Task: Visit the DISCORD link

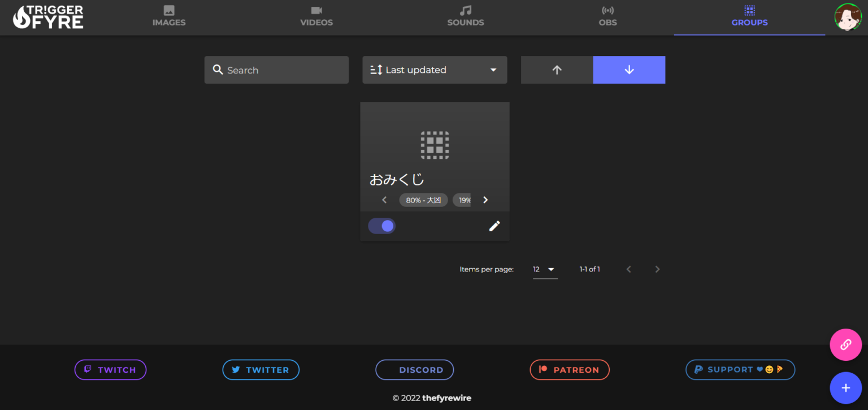Action: [x=414, y=369]
